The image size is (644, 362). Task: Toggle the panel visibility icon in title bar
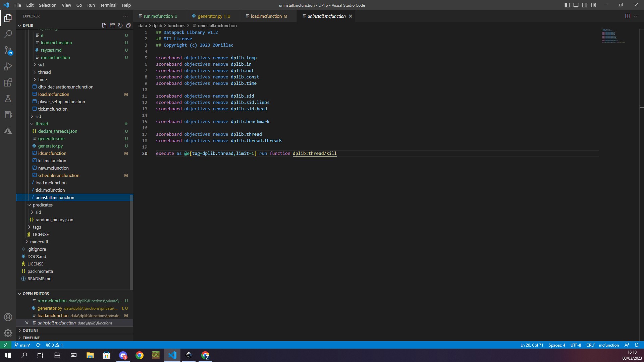[x=576, y=5]
